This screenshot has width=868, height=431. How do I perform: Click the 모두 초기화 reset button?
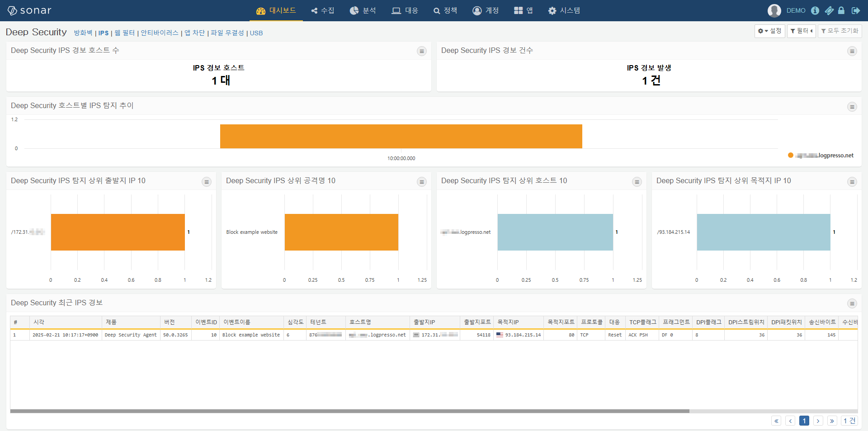pyautogui.click(x=840, y=31)
